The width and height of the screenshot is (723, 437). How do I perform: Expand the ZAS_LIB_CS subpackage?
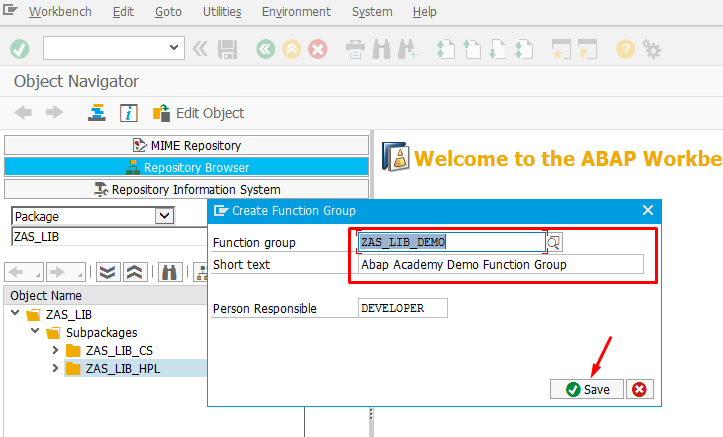pos(55,350)
